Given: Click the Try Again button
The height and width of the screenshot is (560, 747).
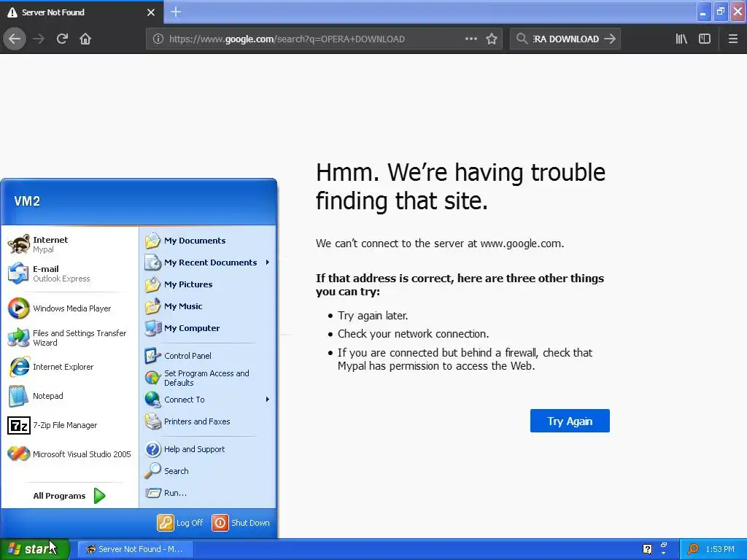Looking at the screenshot, I should 570,421.
